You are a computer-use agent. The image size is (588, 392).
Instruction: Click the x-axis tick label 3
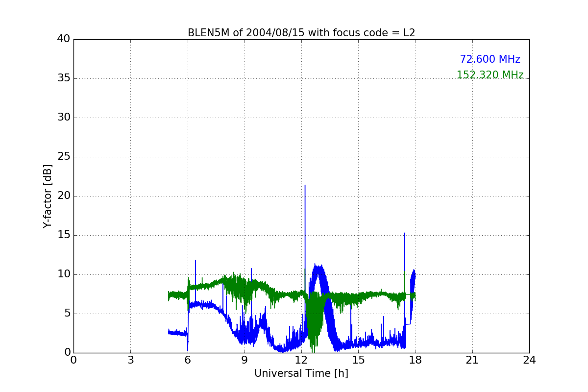point(130,360)
